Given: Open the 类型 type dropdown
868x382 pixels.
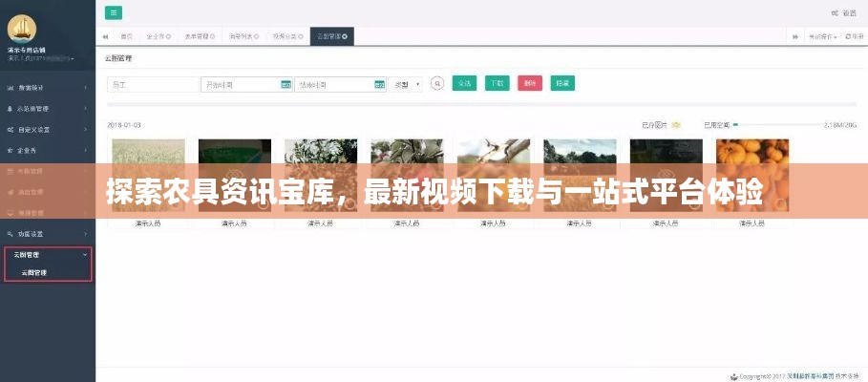Looking at the screenshot, I should coord(406,84).
